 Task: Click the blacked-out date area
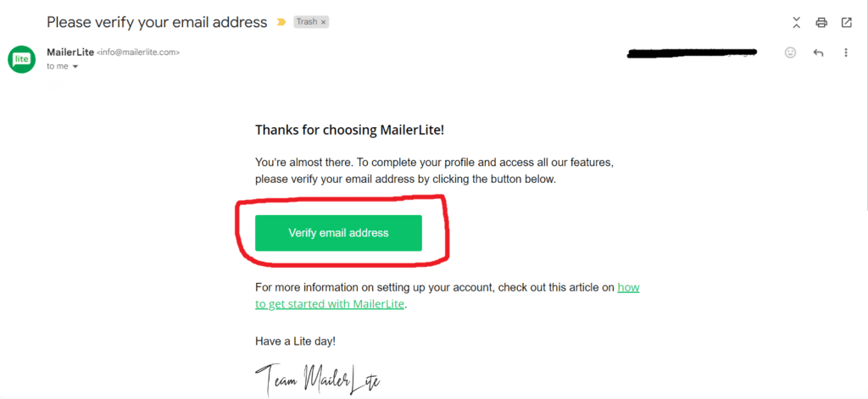(x=691, y=53)
